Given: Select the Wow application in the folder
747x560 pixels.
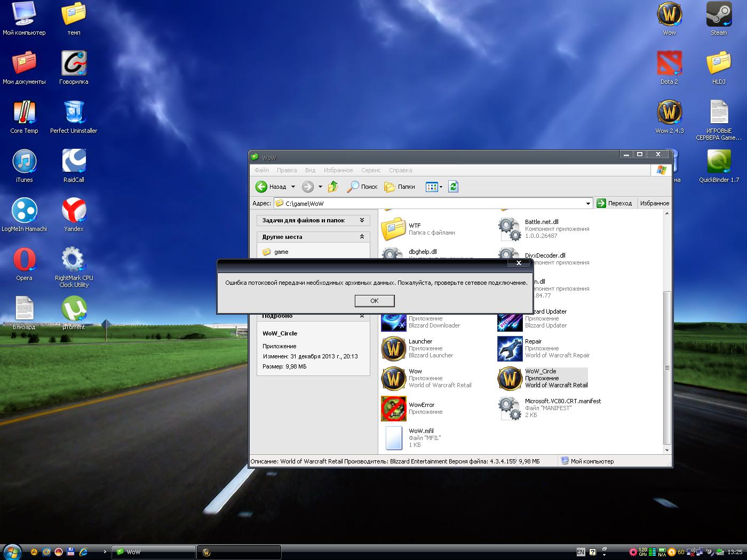Looking at the screenshot, I should (426, 378).
